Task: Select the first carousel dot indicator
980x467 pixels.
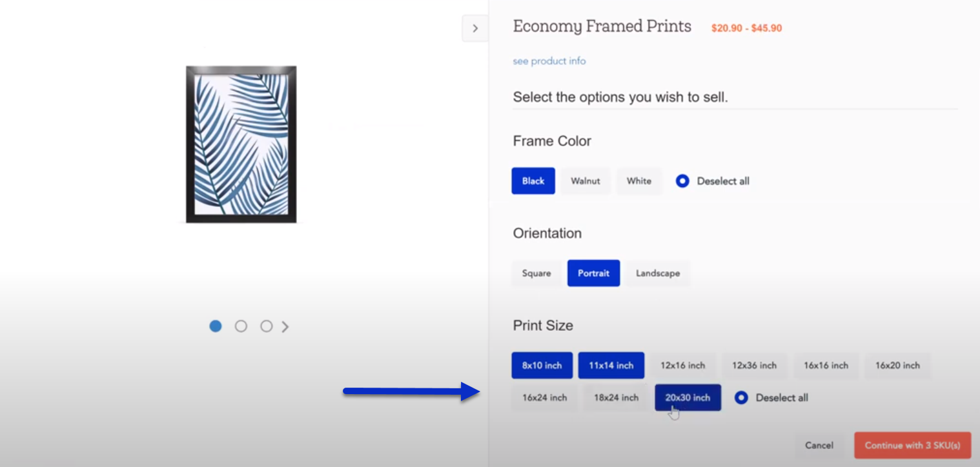Action: [x=216, y=326]
